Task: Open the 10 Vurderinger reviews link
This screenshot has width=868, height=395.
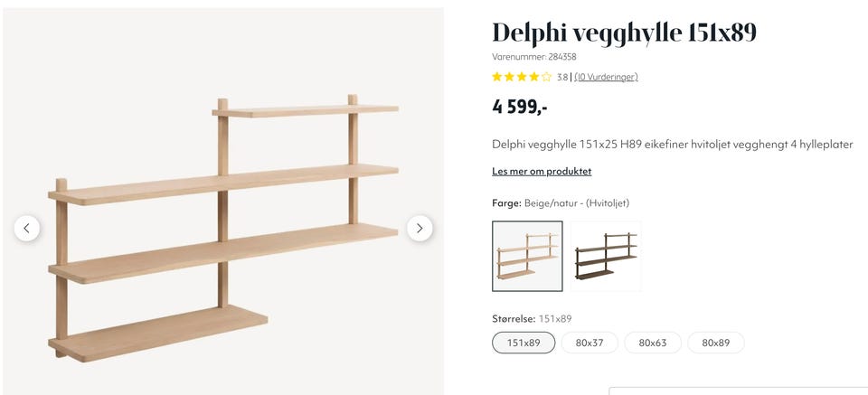Action: [x=606, y=77]
